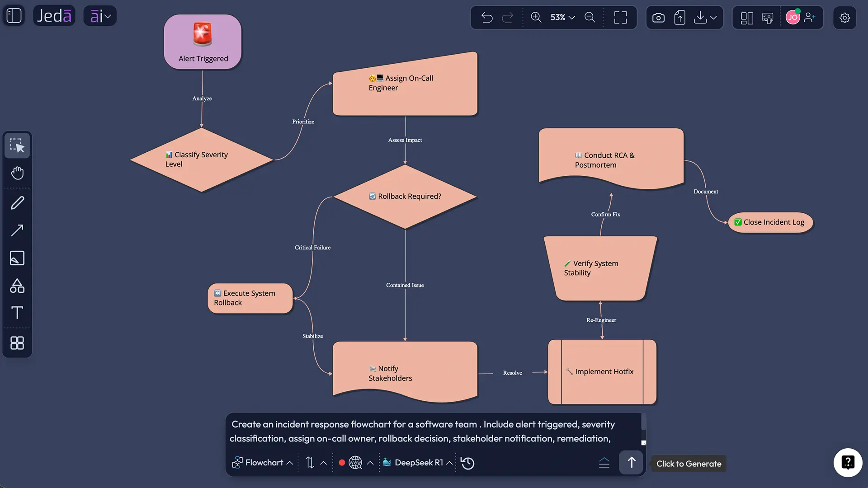Image resolution: width=868 pixels, height=488 pixels.
Task: Click the download icon
Action: [700, 18]
